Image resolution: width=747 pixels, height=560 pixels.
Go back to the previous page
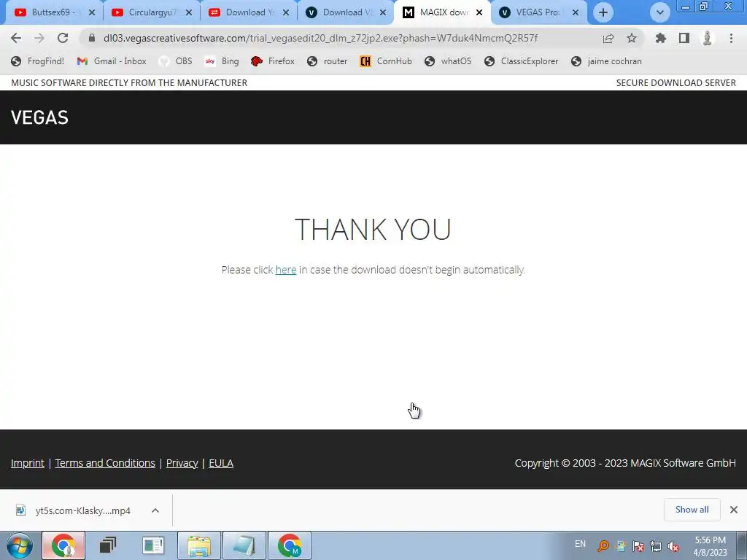tap(16, 38)
